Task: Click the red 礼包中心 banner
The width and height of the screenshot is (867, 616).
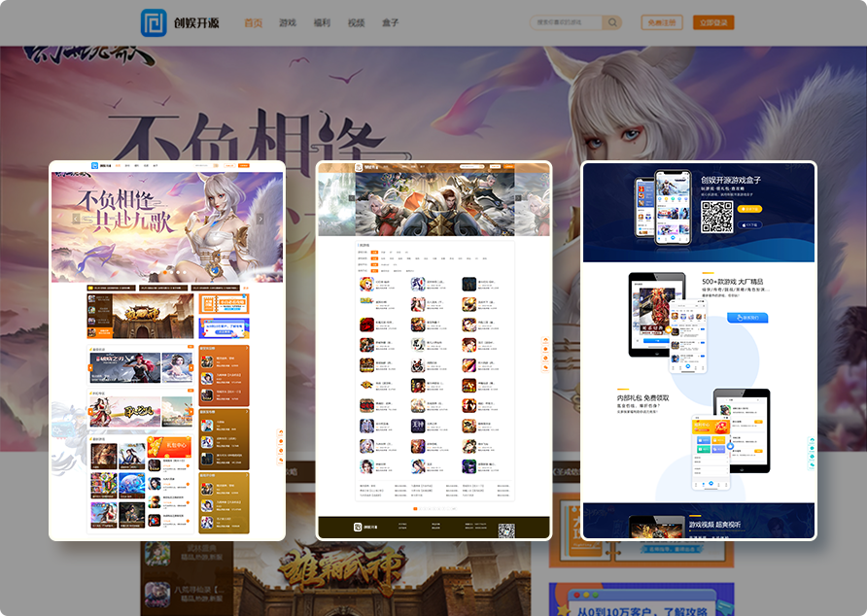Action: [x=171, y=446]
